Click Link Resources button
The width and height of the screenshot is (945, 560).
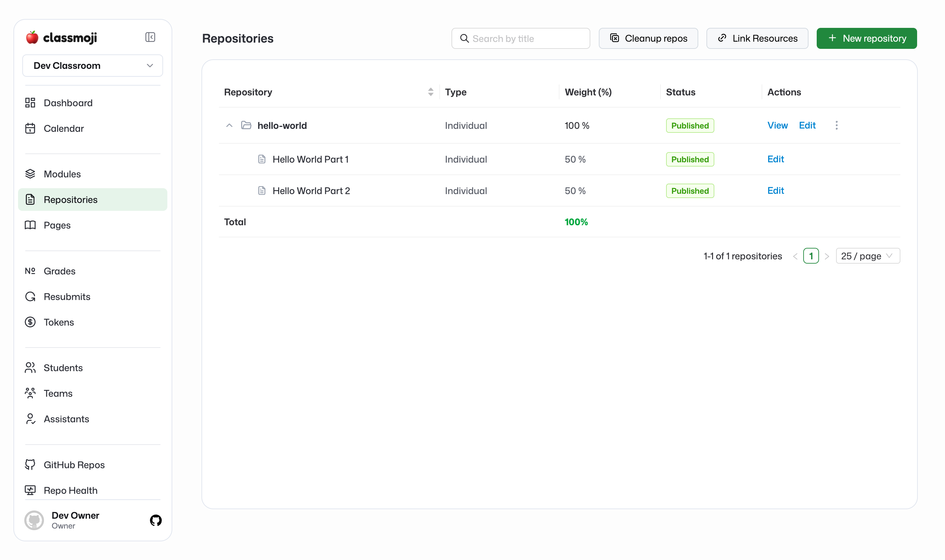click(x=757, y=38)
